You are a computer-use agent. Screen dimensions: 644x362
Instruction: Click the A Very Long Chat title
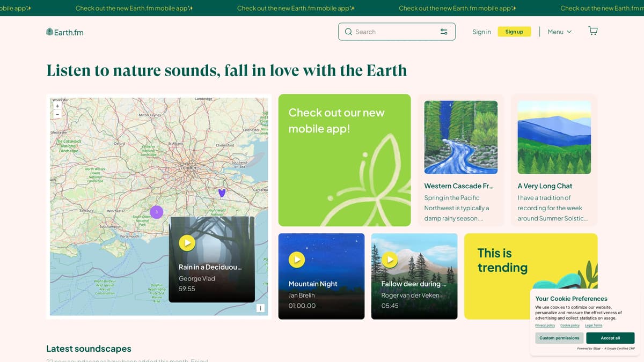pos(545,186)
